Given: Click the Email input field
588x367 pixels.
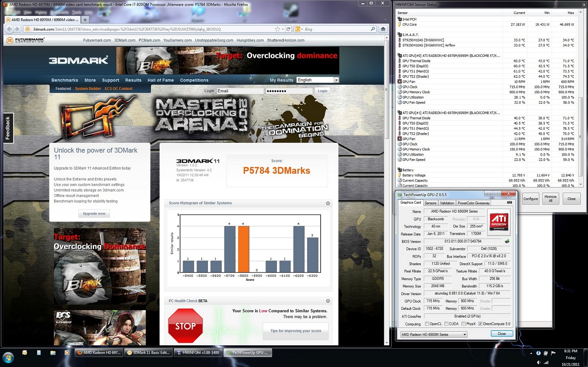Looking at the screenshot, I should (240, 91).
